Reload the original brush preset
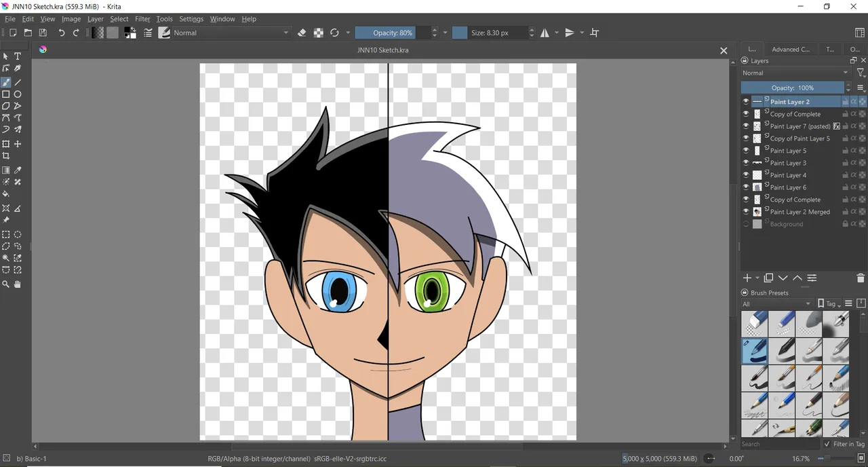The height and width of the screenshot is (467, 868). click(x=334, y=33)
